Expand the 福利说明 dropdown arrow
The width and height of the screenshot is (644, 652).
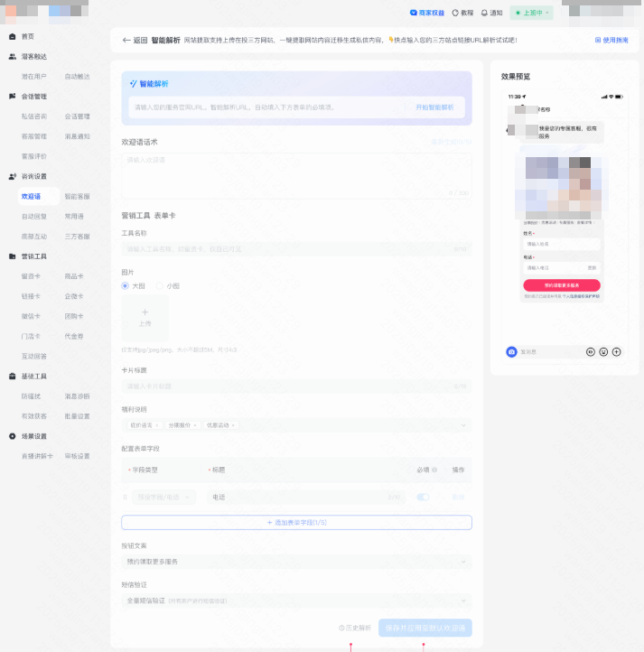(463, 425)
